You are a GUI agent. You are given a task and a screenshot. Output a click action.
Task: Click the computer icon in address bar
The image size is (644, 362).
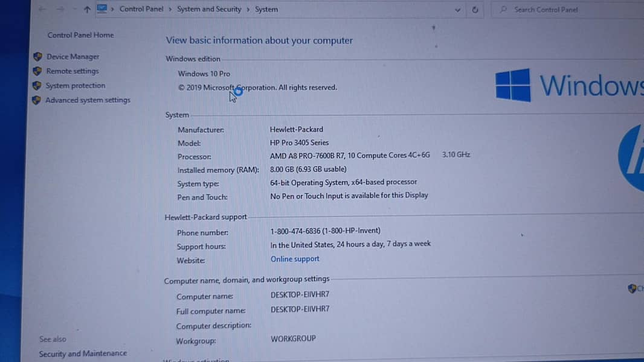pyautogui.click(x=101, y=8)
